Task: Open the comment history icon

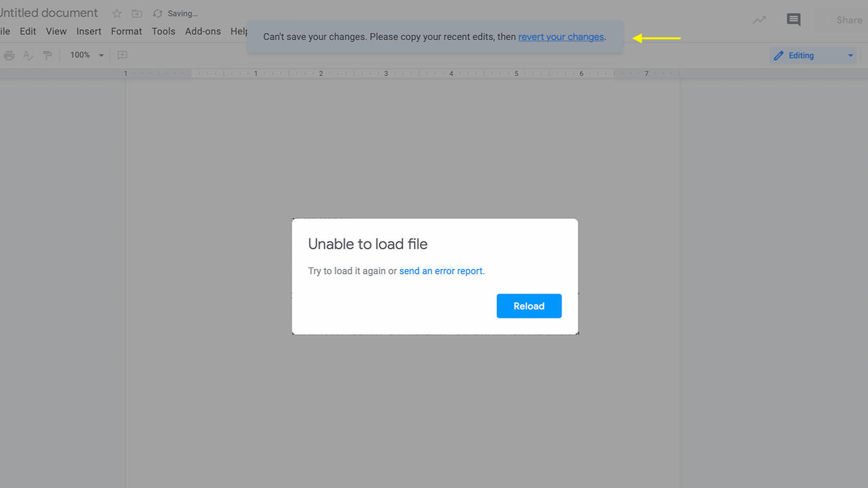Action: point(793,20)
